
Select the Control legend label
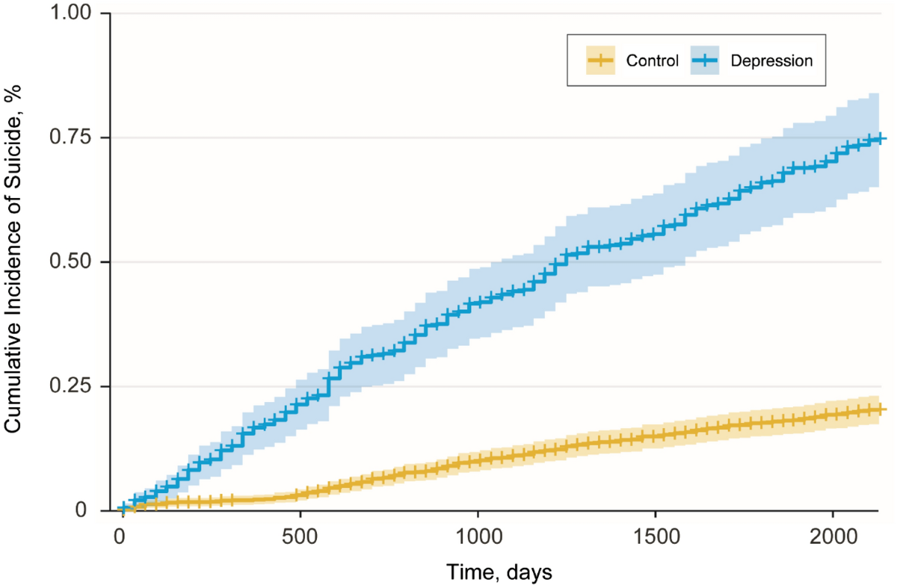pyautogui.click(x=653, y=61)
